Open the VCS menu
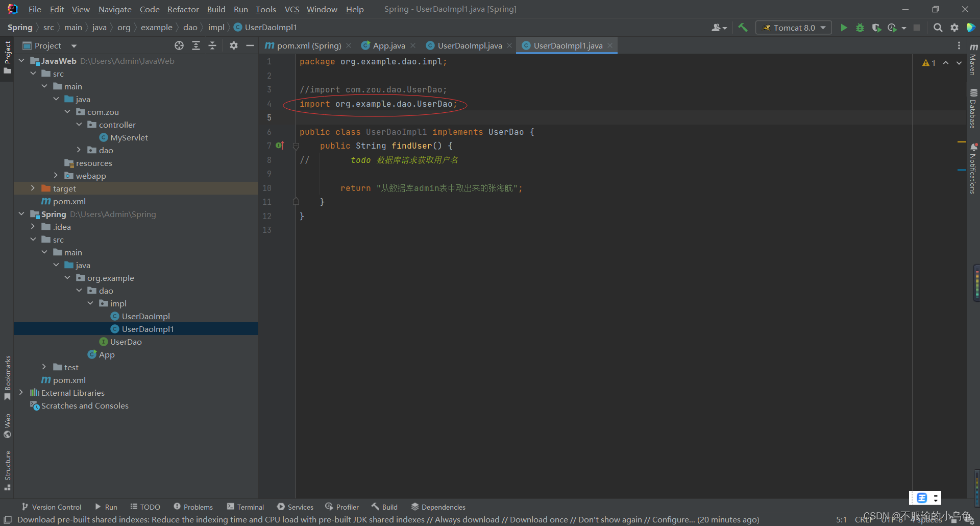The height and width of the screenshot is (526, 980). [292, 9]
